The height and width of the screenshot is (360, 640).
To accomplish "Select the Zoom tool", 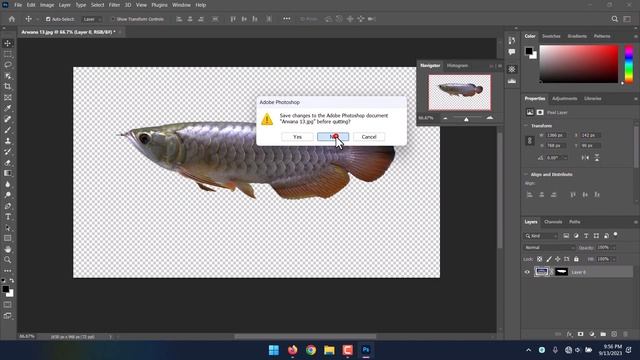I will tap(8, 260).
